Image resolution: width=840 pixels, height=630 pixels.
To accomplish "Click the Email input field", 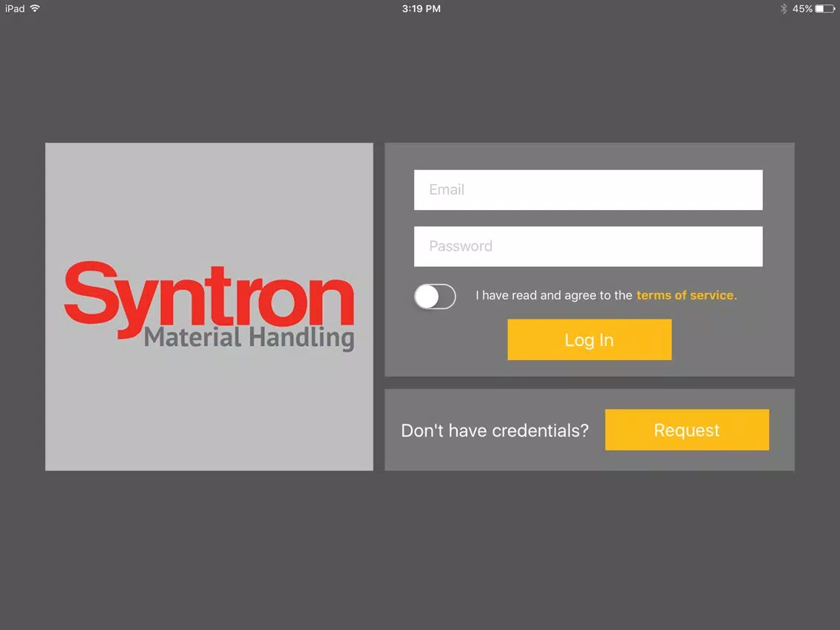I will (x=588, y=189).
